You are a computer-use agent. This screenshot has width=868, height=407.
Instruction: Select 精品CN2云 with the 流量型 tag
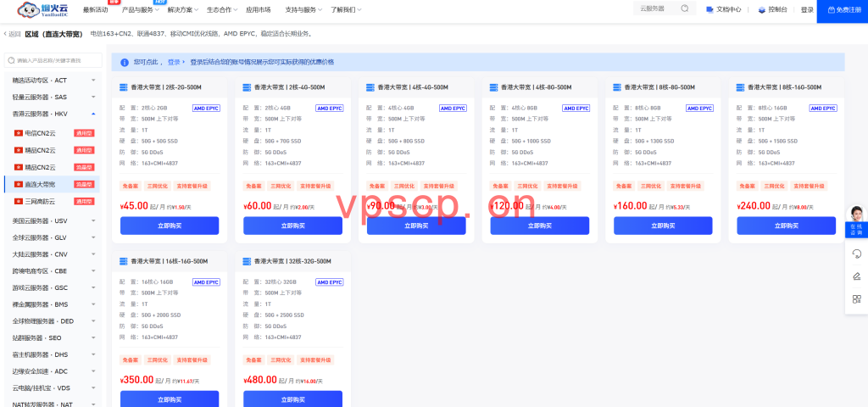[x=53, y=167]
